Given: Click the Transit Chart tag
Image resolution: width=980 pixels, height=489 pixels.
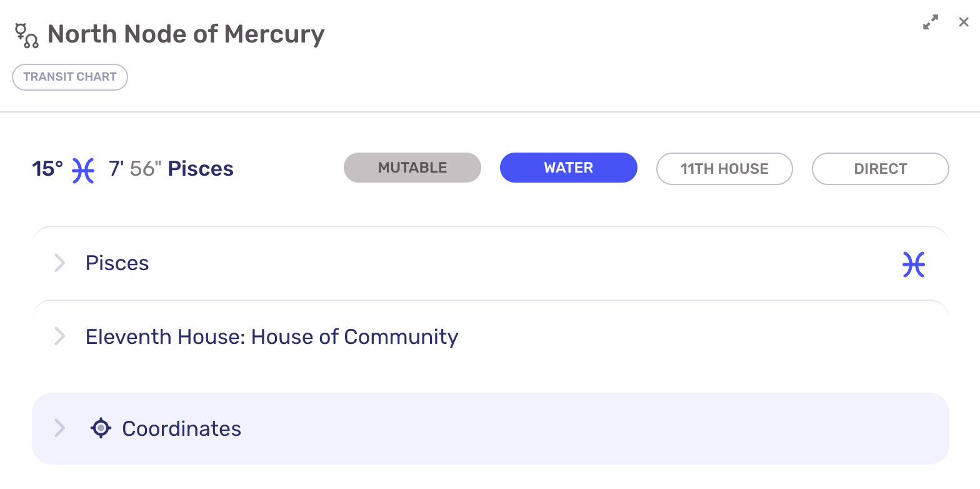Looking at the screenshot, I should click(x=70, y=77).
